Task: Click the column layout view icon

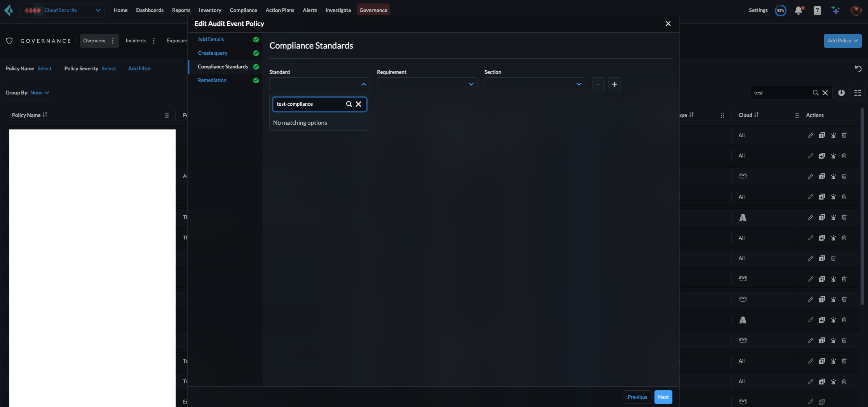Action: coord(858,93)
